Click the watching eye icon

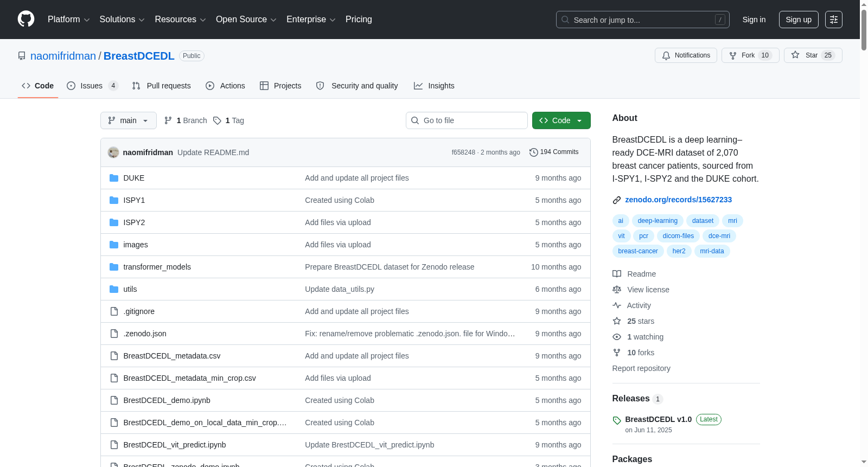coord(617,337)
